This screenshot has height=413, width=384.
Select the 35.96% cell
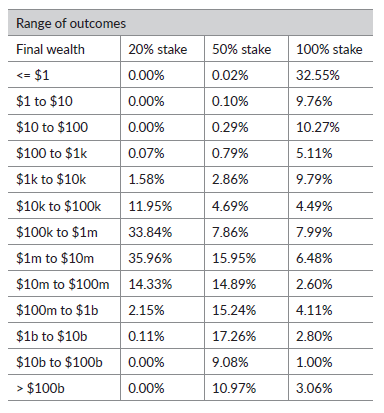(x=150, y=258)
